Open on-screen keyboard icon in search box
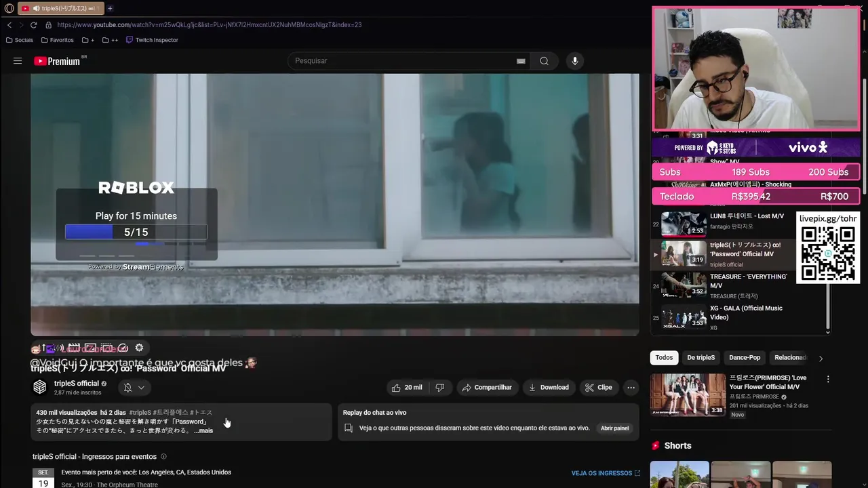Image resolution: width=868 pixels, height=488 pixels. [x=521, y=61]
